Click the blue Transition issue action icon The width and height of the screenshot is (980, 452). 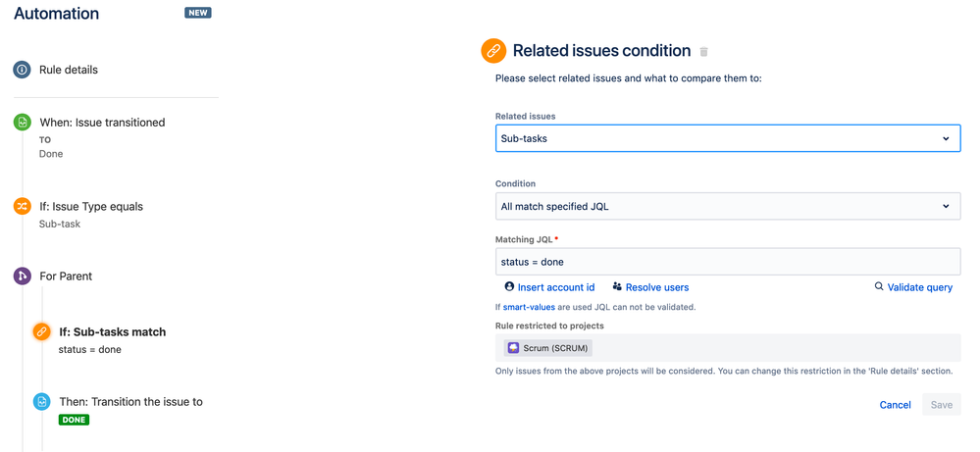tap(41, 402)
